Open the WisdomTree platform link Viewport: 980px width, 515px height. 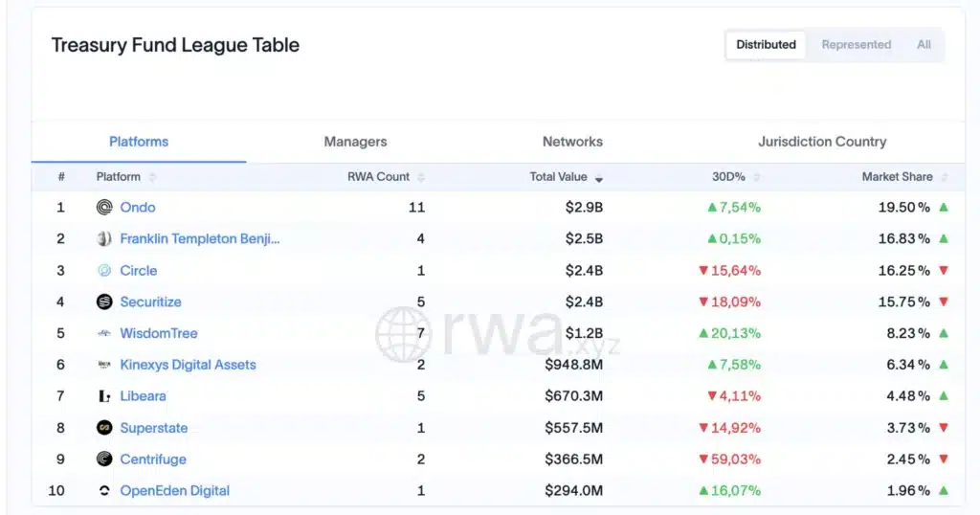click(x=159, y=334)
